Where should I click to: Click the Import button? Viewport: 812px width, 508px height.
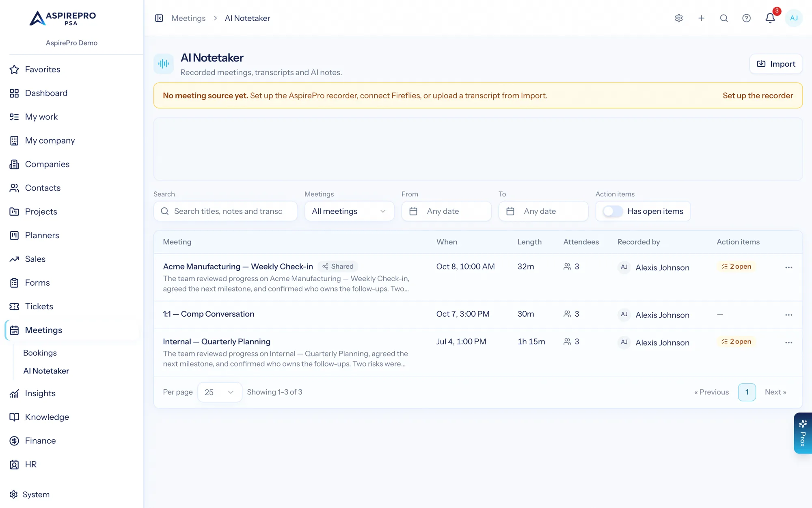(x=776, y=64)
